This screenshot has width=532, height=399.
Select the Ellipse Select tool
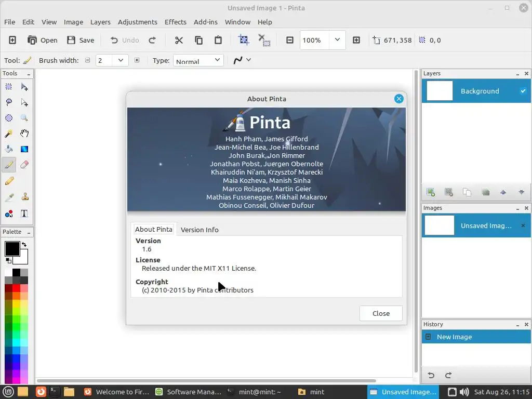coord(9,118)
